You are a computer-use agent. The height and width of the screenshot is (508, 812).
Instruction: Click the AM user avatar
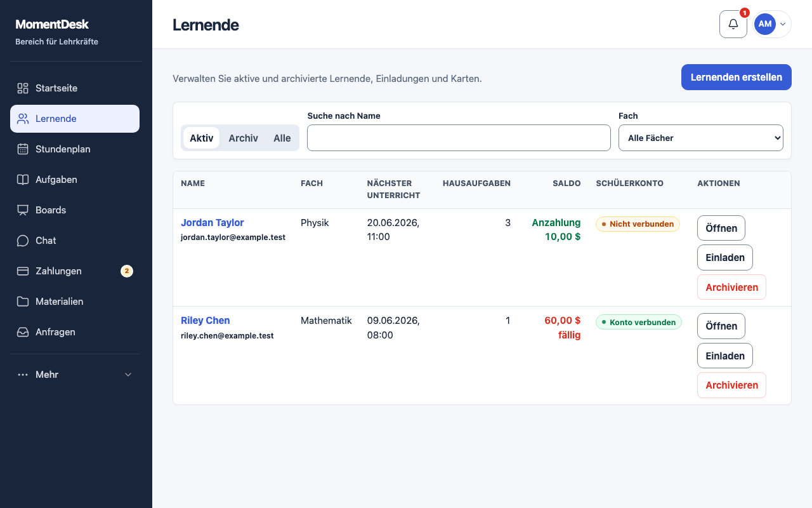point(765,24)
